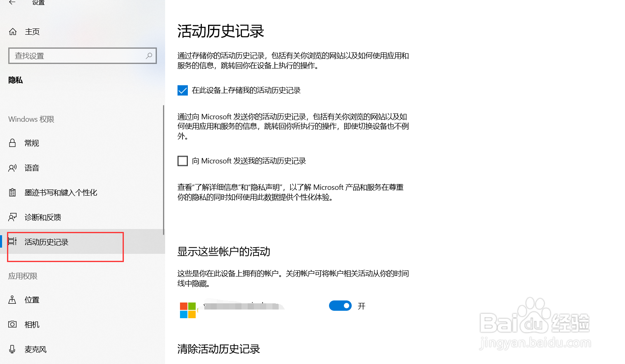The height and width of the screenshot is (364, 625).
Task: Open 墨迹书写和键入个性化 settings
Action: coord(82,193)
